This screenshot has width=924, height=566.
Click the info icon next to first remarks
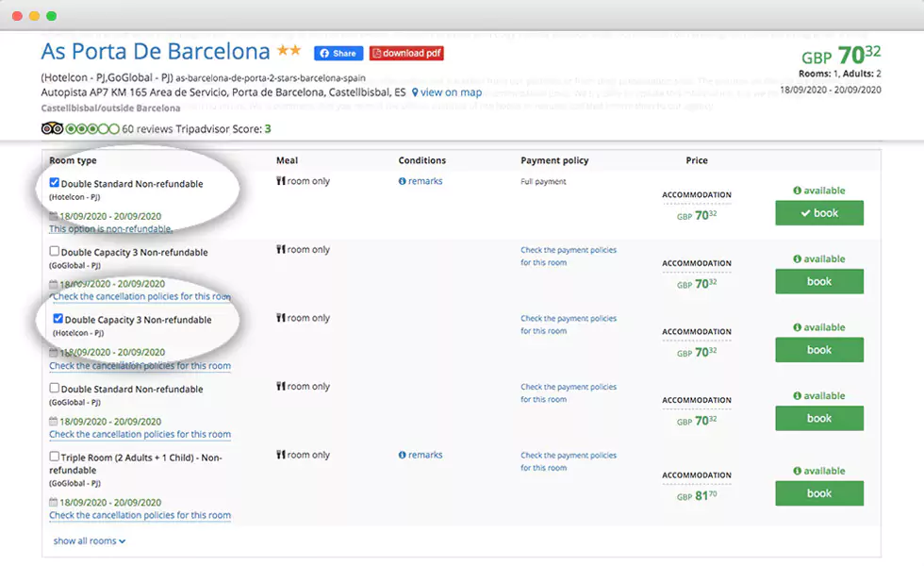403,181
